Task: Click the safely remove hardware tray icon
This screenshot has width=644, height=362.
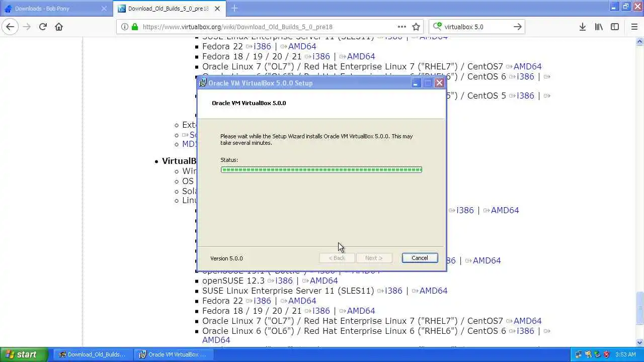Action: 597,354
